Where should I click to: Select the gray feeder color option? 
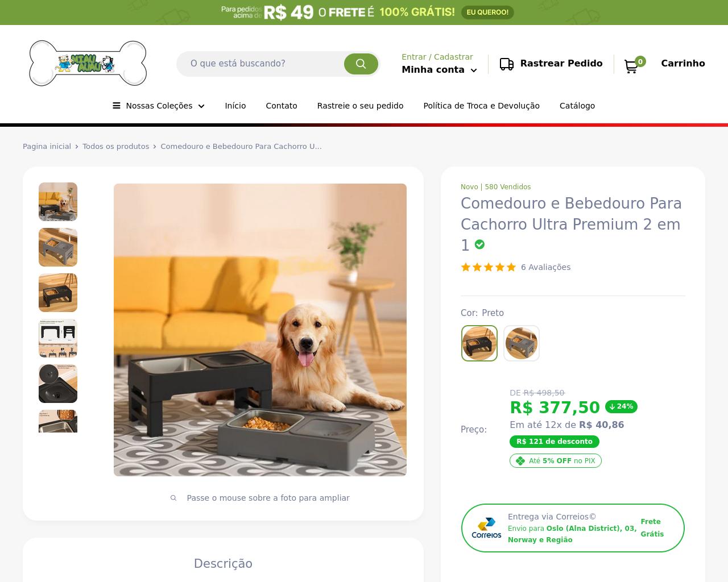coord(522,343)
